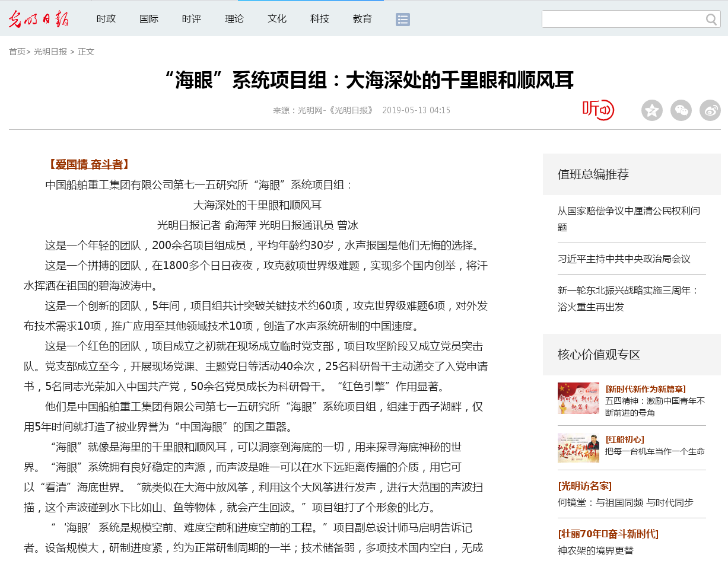Go to 首页 breadcrumb link
The width and height of the screenshot is (728, 561).
pyautogui.click(x=17, y=52)
